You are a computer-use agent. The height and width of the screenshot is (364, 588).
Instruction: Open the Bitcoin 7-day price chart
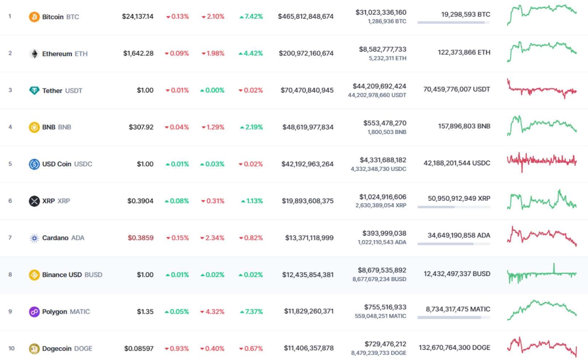pyautogui.click(x=542, y=15)
